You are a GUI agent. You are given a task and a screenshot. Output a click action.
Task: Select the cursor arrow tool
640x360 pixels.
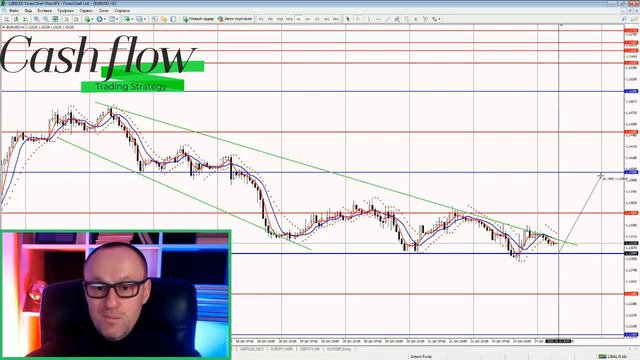coord(348,19)
